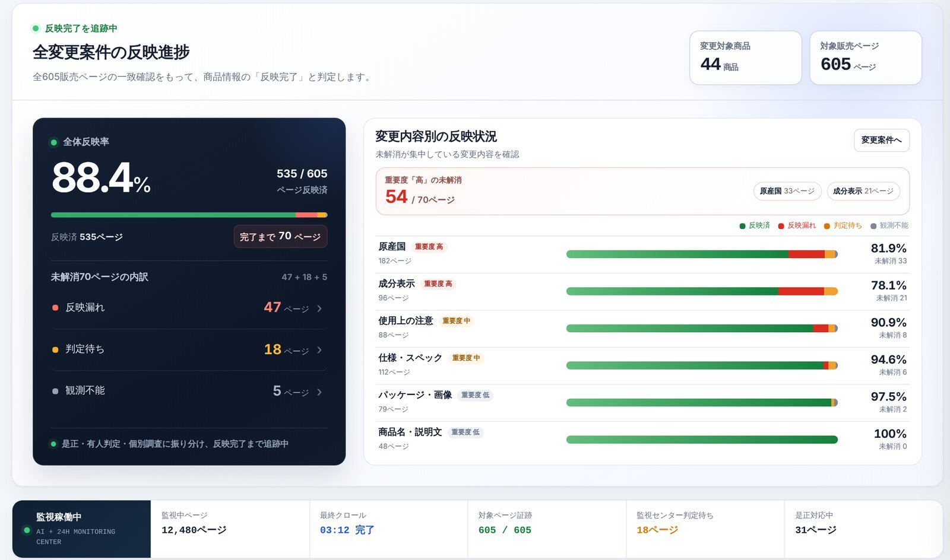The width and height of the screenshot is (950, 560).
Task: Click the 原産国 row progress bar
Action: [702, 254]
